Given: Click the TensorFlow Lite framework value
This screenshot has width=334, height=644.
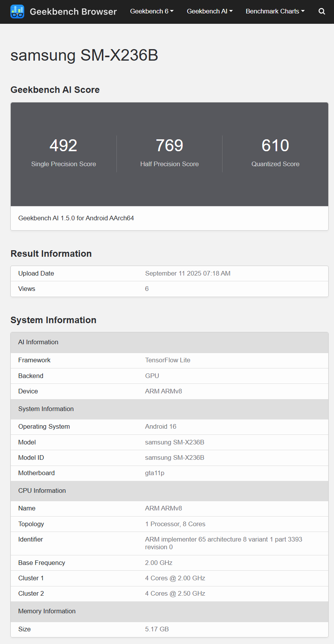Looking at the screenshot, I should [168, 360].
